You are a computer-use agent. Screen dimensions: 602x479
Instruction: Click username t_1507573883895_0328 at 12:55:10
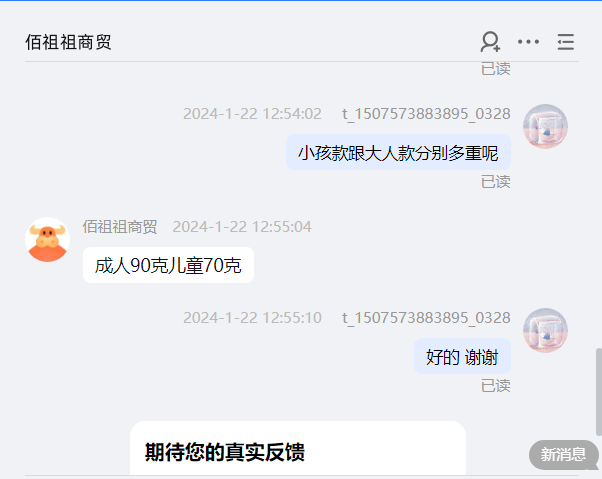(x=426, y=318)
